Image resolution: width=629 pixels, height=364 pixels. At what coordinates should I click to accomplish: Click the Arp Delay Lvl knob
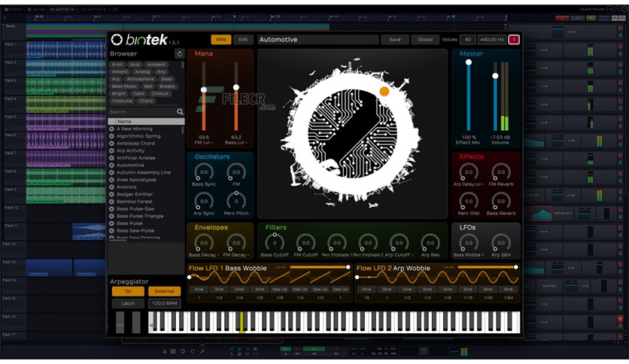pyautogui.click(x=469, y=172)
